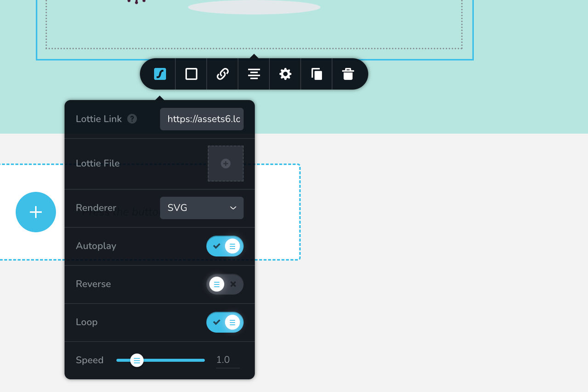Click the Speed slider handle
This screenshot has height=392, width=588.
pos(137,360)
